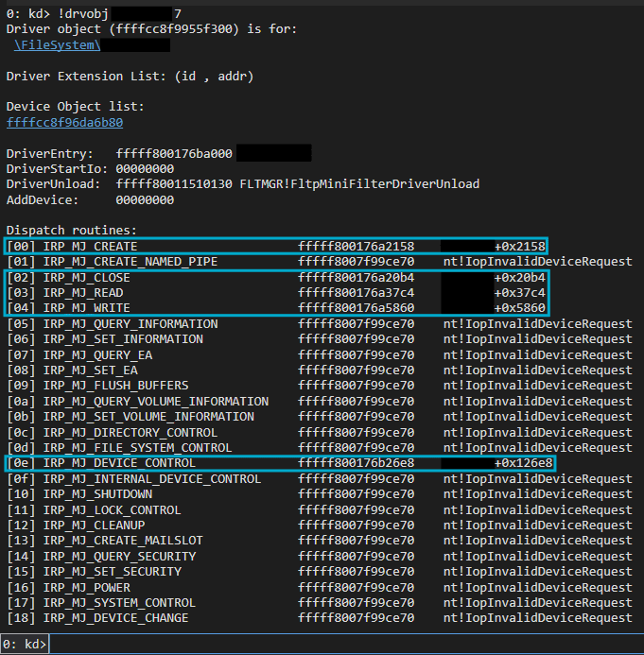Image resolution: width=644 pixels, height=655 pixels.
Task: Select the IRP_MJ_CLOSE row label
Action: [86, 277]
